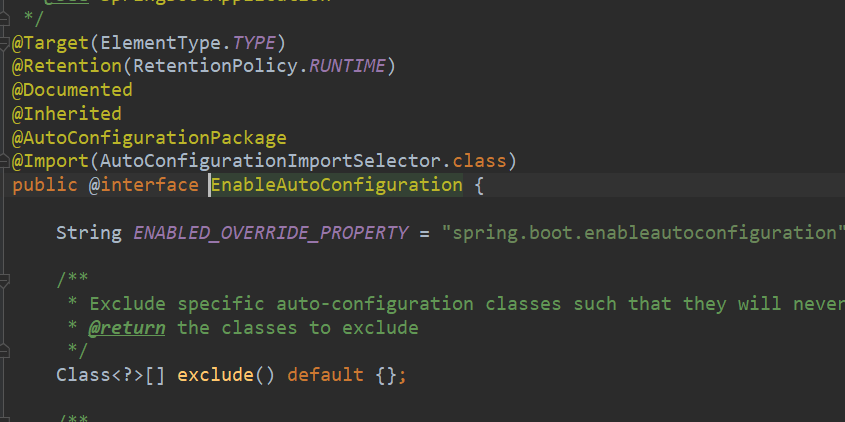The width and height of the screenshot is (845, 422).
Task: Click the @Target annotation
Action: coord(50,43)
